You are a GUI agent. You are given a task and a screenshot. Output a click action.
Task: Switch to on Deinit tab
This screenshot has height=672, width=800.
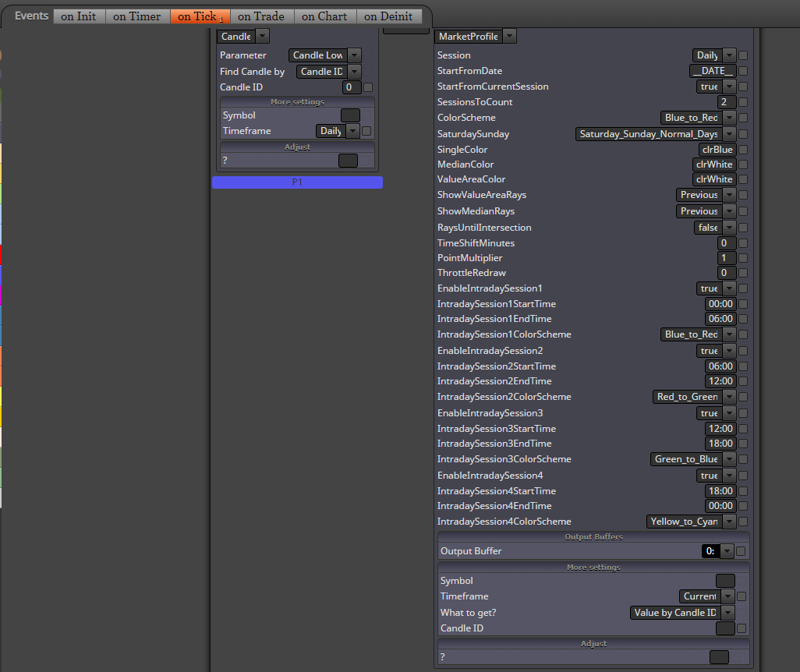click(389, 16)
